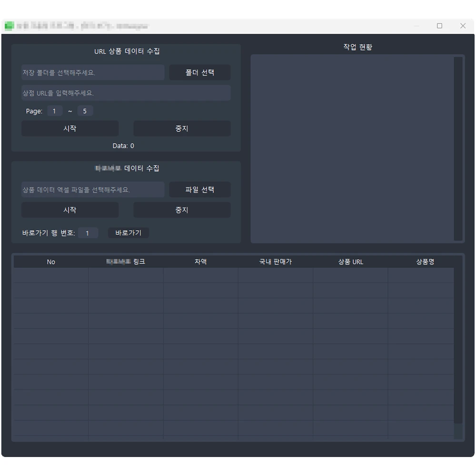This screenshot has height=476, width=476.
Task: Click the green app icon in title bar
Action: (x=9, y=26)
